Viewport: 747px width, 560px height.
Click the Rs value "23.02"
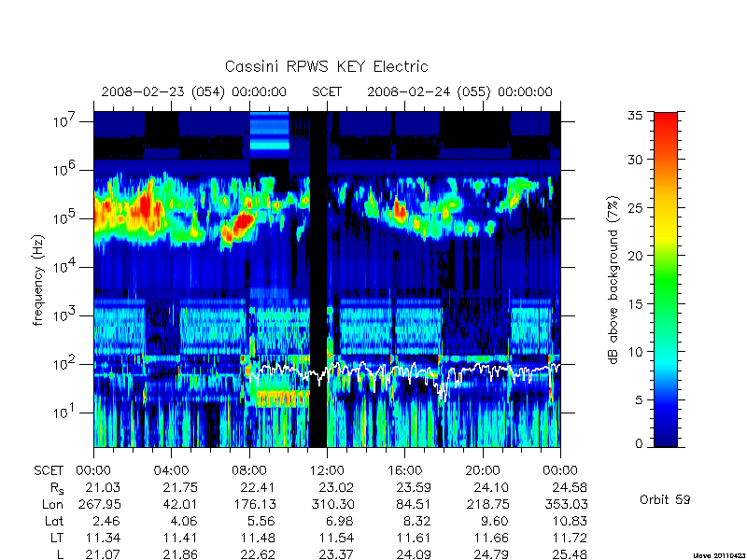pyautogui.click(x=336, y=487)
